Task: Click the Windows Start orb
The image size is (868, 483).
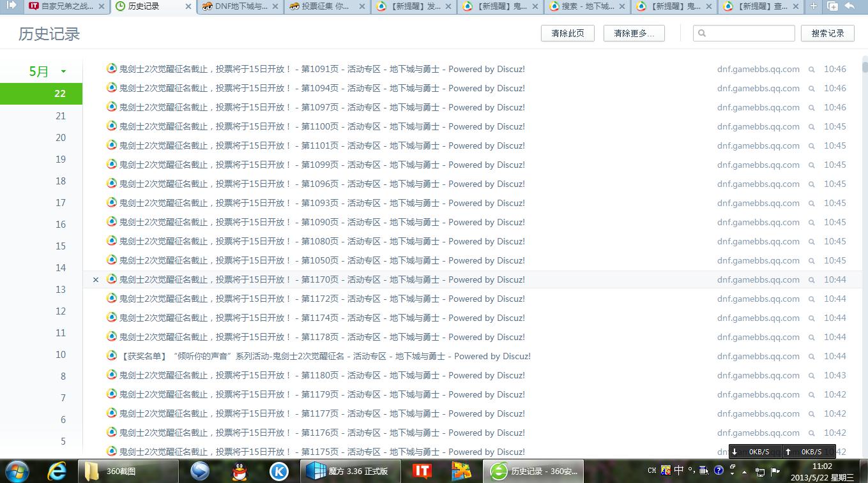Action: (x=17, y=471)
